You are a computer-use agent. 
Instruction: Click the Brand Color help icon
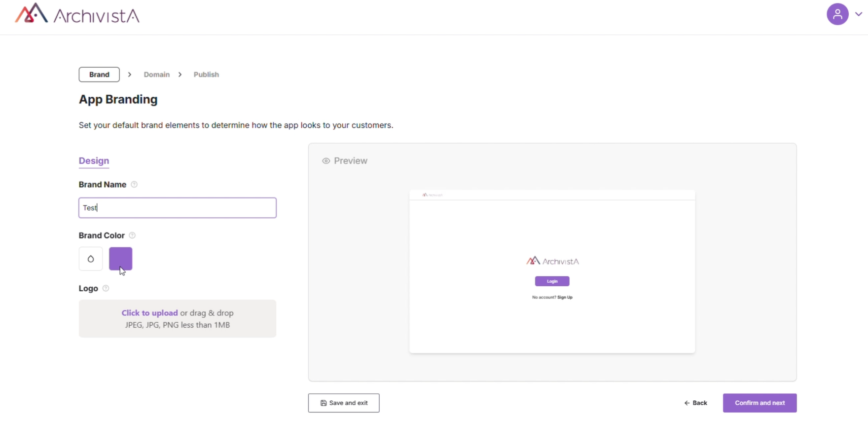point(132,235)
